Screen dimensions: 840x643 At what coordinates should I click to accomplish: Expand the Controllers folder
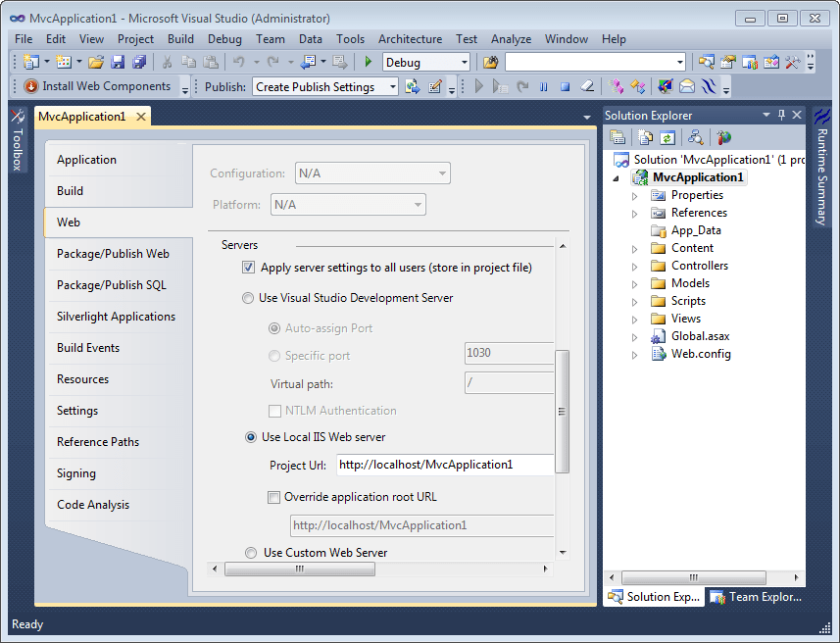[634, 265]
